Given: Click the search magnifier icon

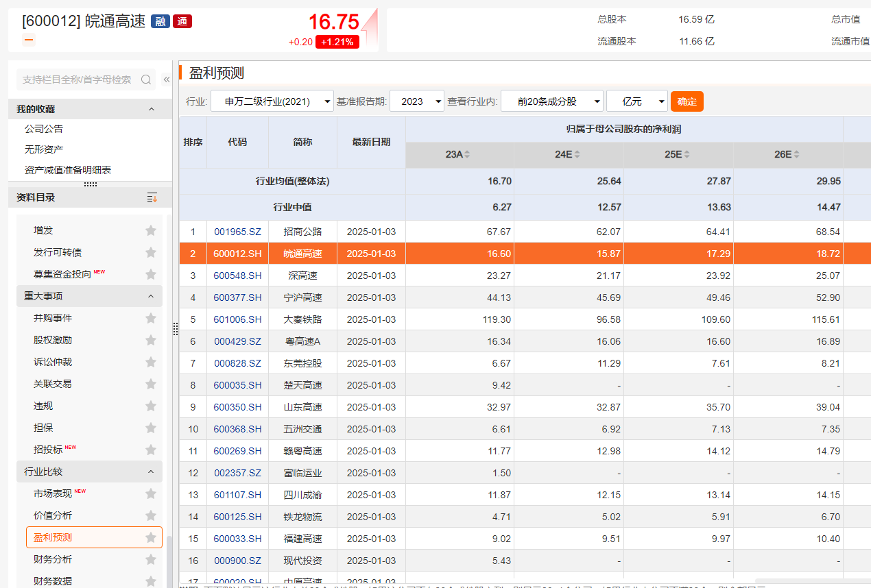Looking at the screenshot, I should point(145,79).
